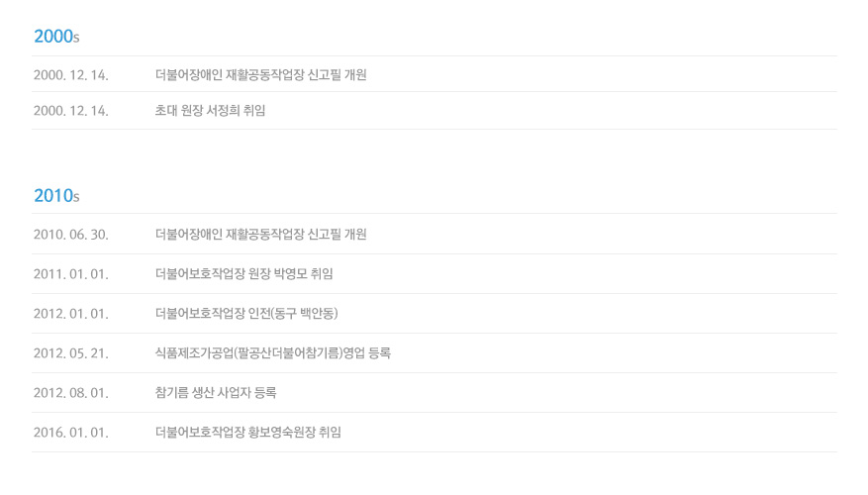Screen dimensions: 868x495
Task: Click the 2016. 01. 01. date
Action: point(70,433)
